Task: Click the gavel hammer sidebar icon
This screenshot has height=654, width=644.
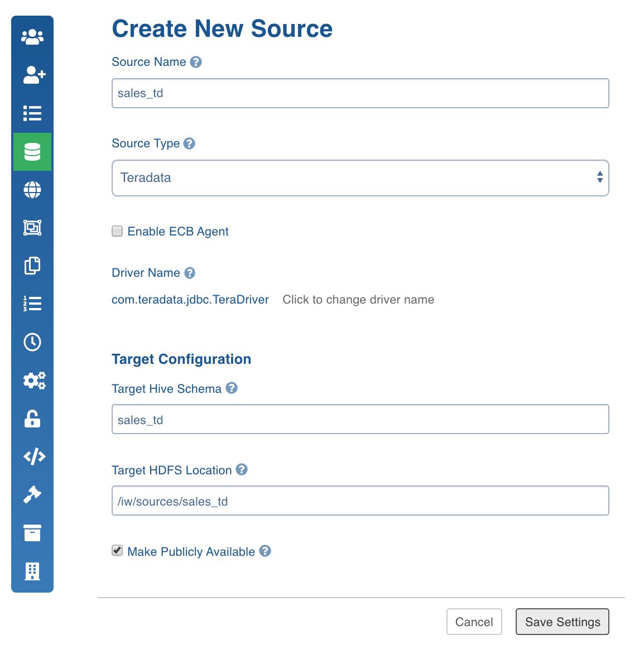Action: tap(32, 494)
